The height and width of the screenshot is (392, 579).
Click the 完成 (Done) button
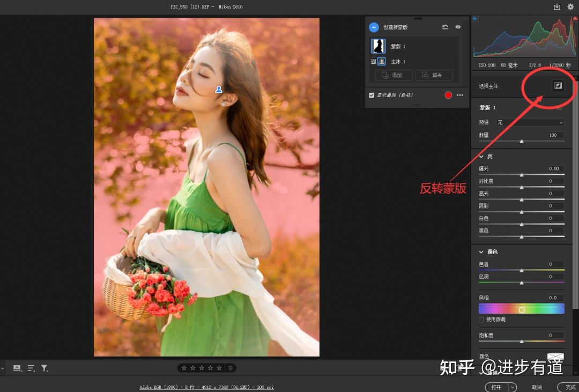tap(569, 387)
